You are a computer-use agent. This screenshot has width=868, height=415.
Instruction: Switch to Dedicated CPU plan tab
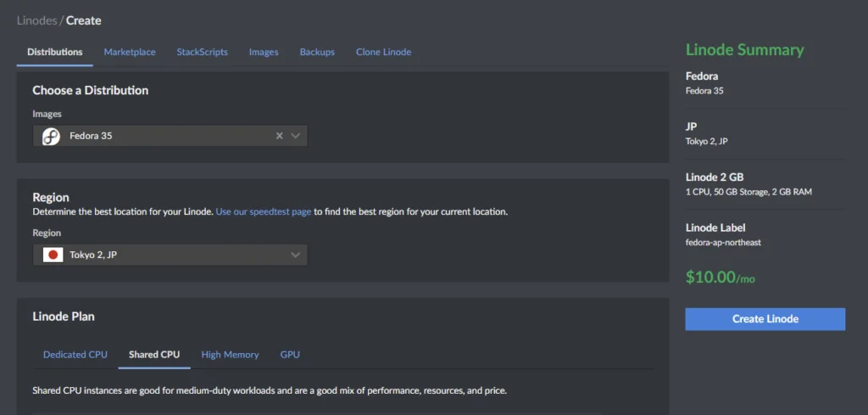coord(75,355)
